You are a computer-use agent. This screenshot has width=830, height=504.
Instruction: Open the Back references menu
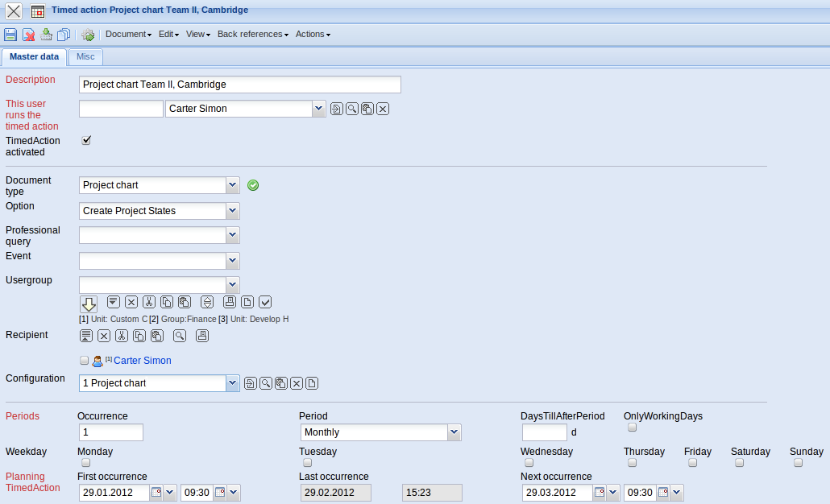(252, 35)
